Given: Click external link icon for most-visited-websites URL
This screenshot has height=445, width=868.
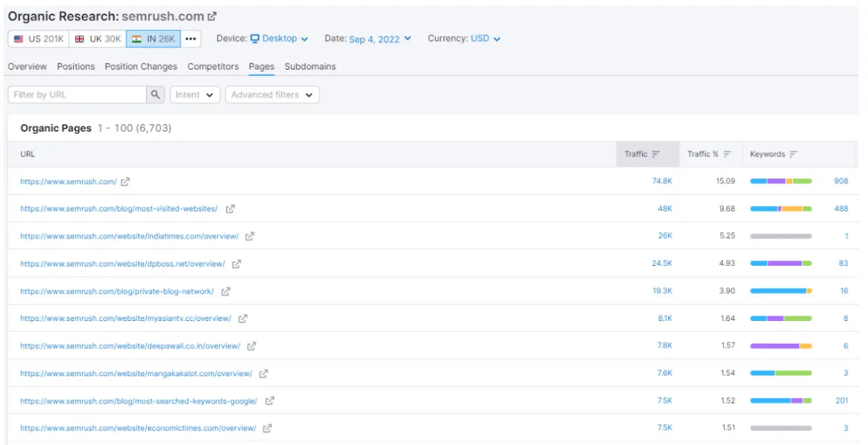Looking at the screenshot, I should [x=230, y=209].
